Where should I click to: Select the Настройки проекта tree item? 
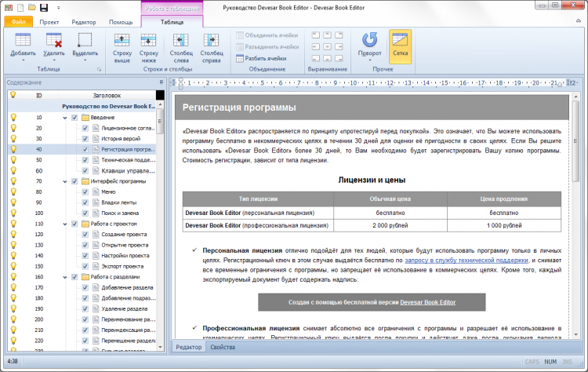[125, 255]
